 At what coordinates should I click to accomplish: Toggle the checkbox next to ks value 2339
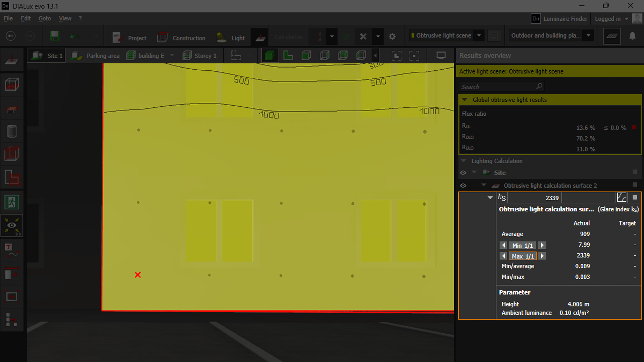(x=635, y=198)
